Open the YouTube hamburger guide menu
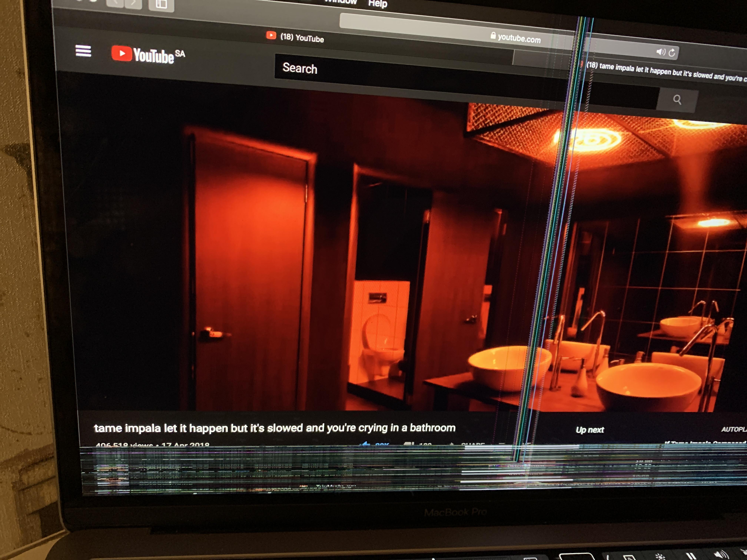This screenshot has width=747, height=560. pos(83,51)
